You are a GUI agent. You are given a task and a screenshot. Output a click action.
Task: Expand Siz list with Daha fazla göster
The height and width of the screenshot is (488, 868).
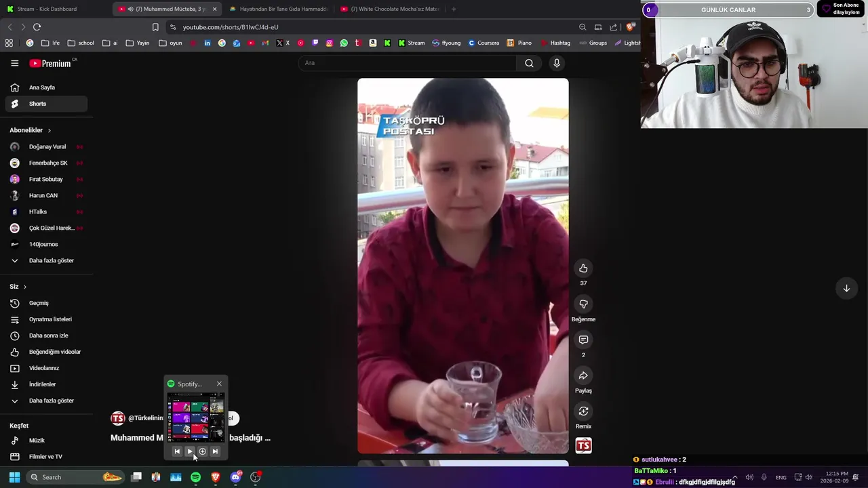click(46, 401)
